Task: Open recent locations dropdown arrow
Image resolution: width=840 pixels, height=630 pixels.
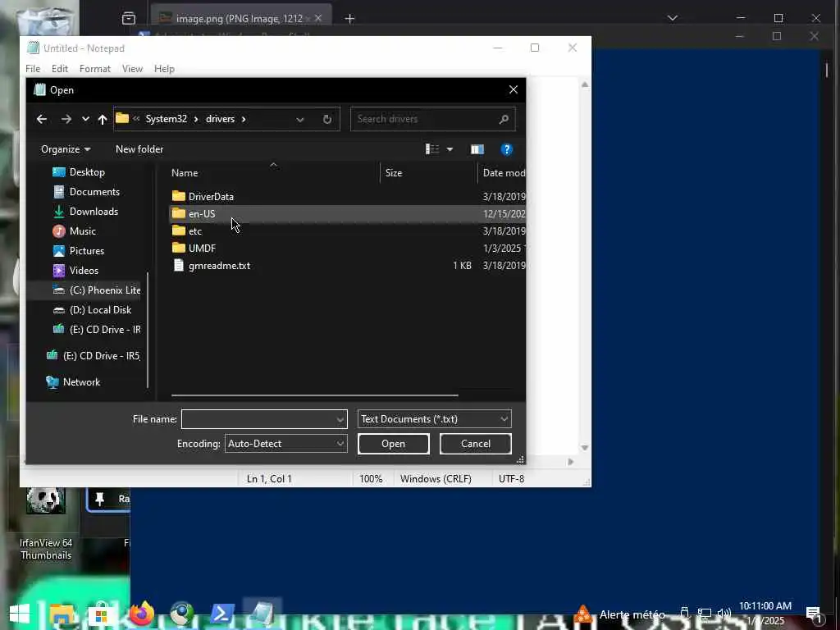Action: pos(85,119)
